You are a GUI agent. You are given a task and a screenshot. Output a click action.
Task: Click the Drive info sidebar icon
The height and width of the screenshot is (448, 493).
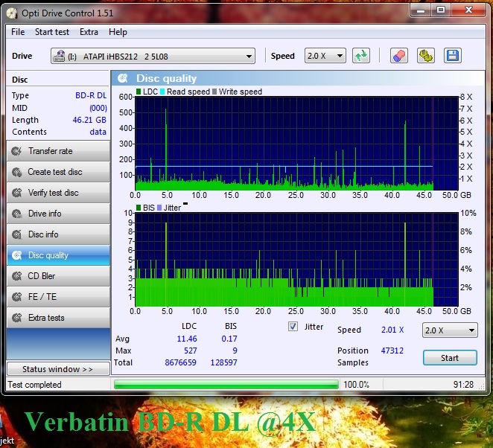tap(16, 214)
